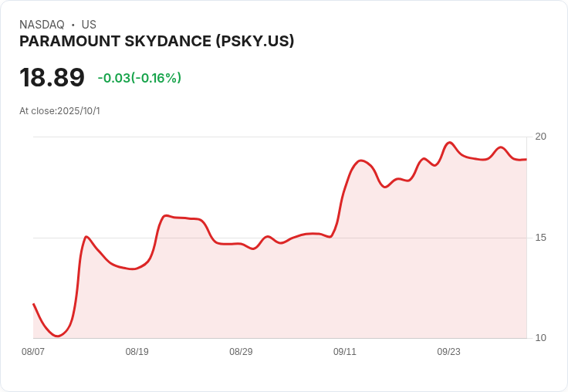
Task: Click the current price 18.89
Action: pyautogui.click(x=52, y=78)
